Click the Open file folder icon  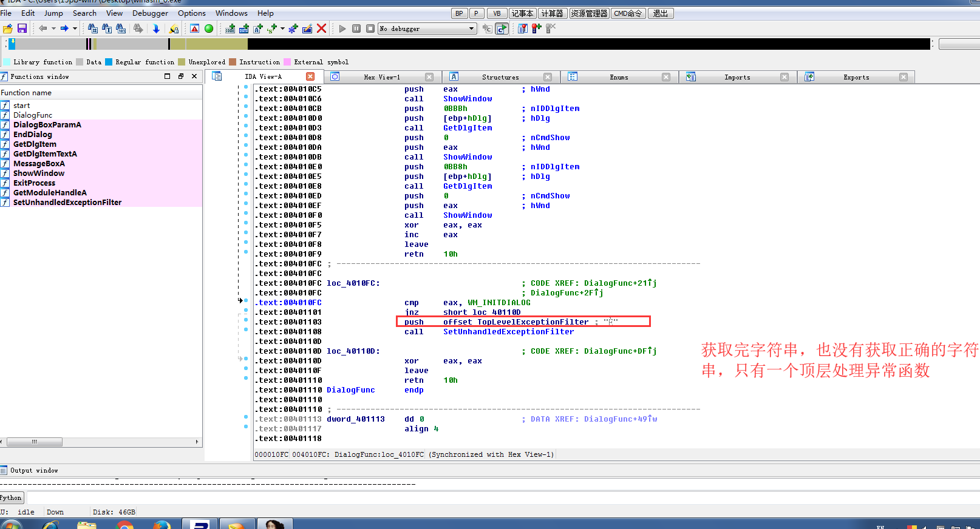coord(8,29)
